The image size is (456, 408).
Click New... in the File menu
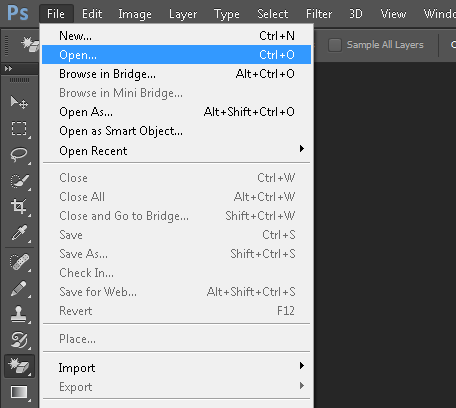pyautogui.click(x=176, y=36)
